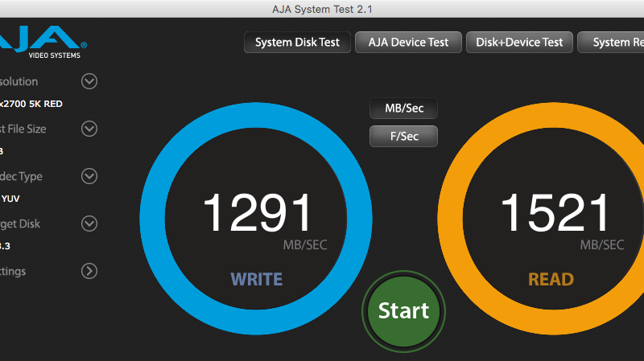
Task: Expand the Codec Type dropdown chevron
Action: coord(89,176)
